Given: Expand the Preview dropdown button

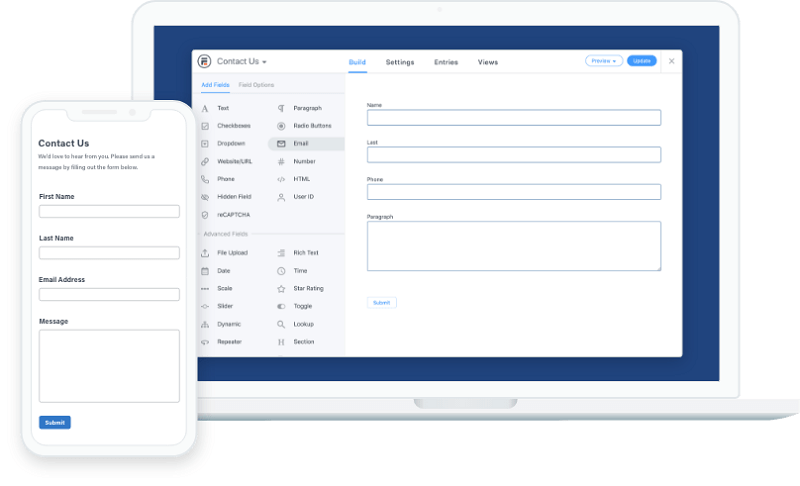Looking at the screenshot, I should point(603,61).
